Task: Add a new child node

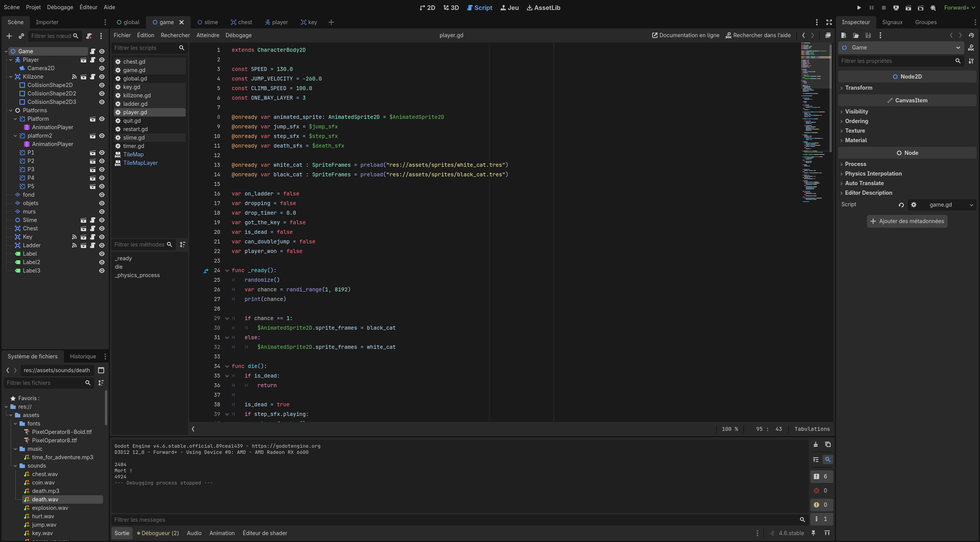Action: point(9,36)
